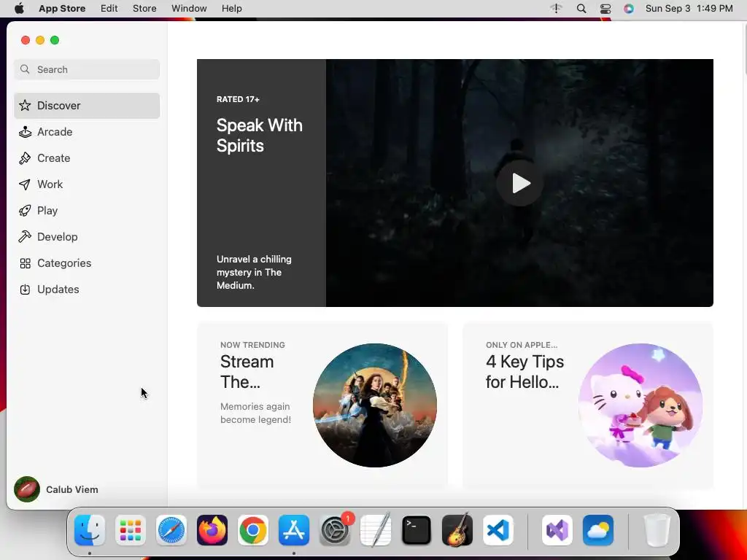Open Control Center in menu bar
Screen dimensions: 747x560
coord(605,9)
